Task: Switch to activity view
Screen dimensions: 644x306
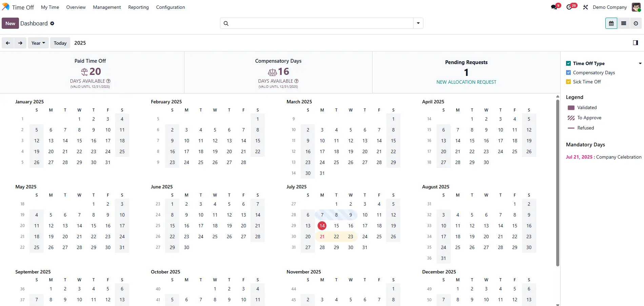Action: pyautogui.click(x=636, y=23)
